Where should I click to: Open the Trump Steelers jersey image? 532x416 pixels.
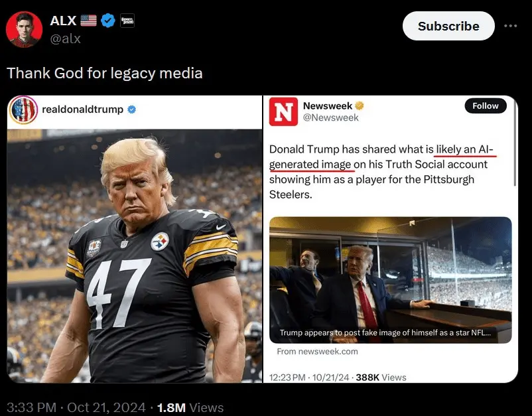[x=135, y=255]
